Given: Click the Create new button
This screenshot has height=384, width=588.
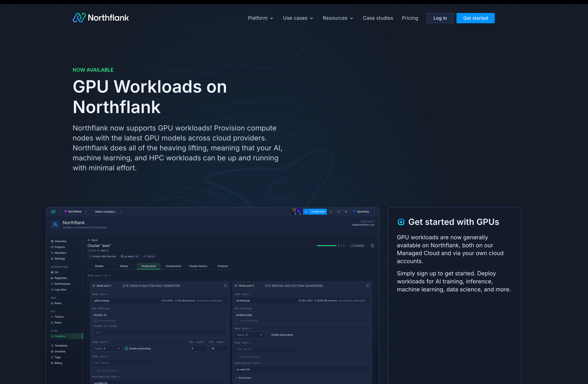Looking at the screenshot, I should (x=315, y=212).
